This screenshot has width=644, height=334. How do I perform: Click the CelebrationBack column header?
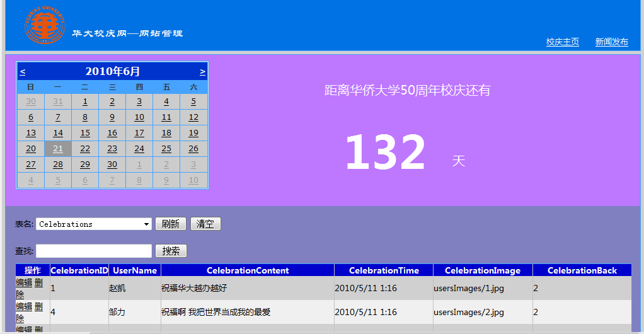(x=582, y=270)
